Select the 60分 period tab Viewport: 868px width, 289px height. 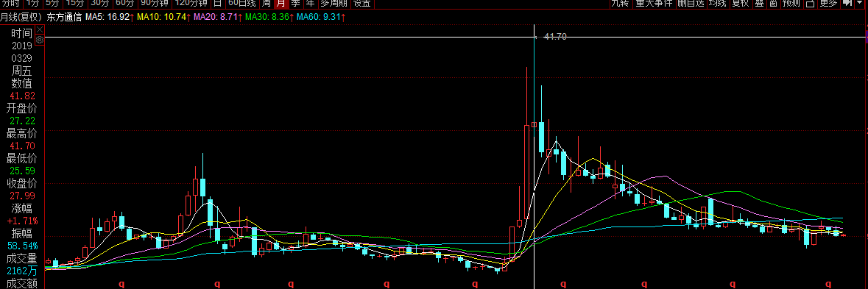[125, 4]
